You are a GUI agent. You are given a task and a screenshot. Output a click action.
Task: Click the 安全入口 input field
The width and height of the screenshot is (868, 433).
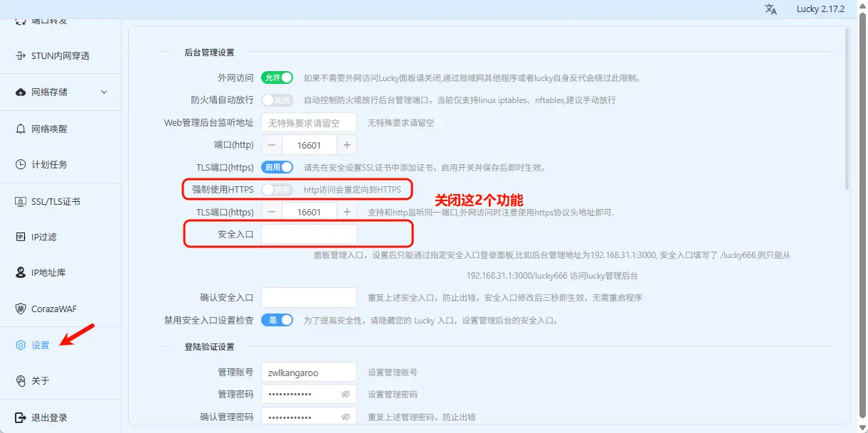(x=309, y=234)
